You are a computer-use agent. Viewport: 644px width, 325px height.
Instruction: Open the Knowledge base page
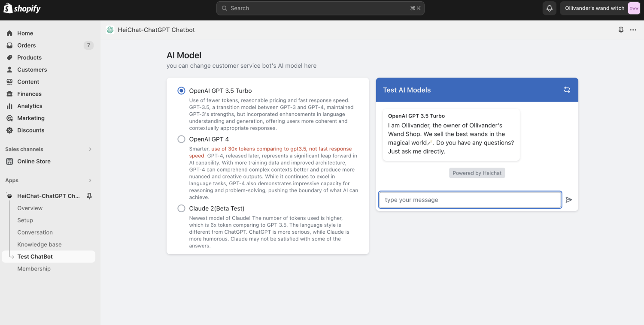pyautogui.click(x=39, y=244)
